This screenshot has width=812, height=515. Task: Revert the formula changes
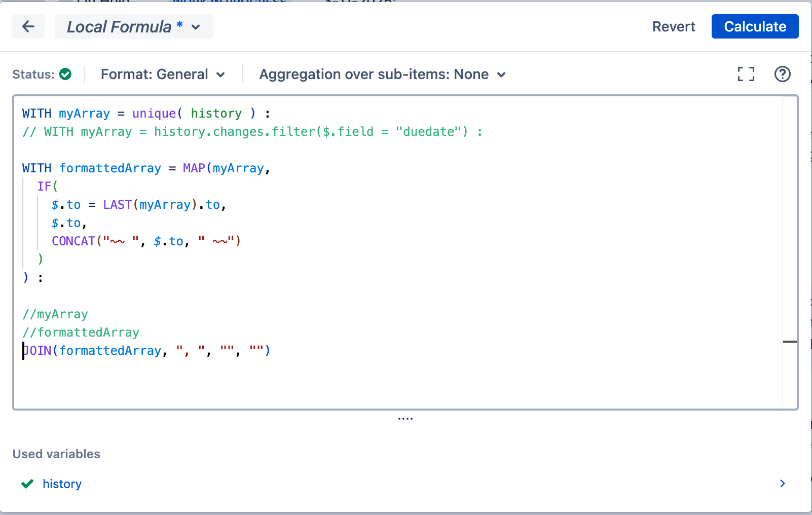click(674, 26)
